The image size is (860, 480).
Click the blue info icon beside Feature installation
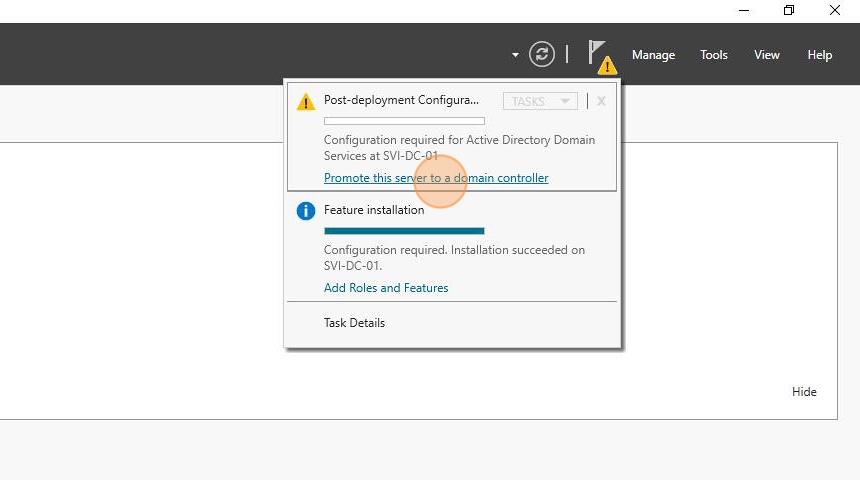[x=305, y=211]
